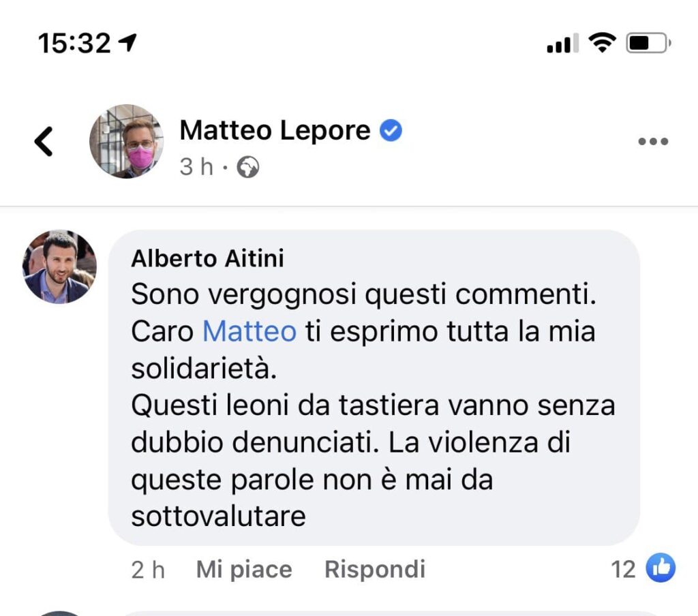Tap the blue verified badge
Screen dimensions: 698x616
(391, 130)
